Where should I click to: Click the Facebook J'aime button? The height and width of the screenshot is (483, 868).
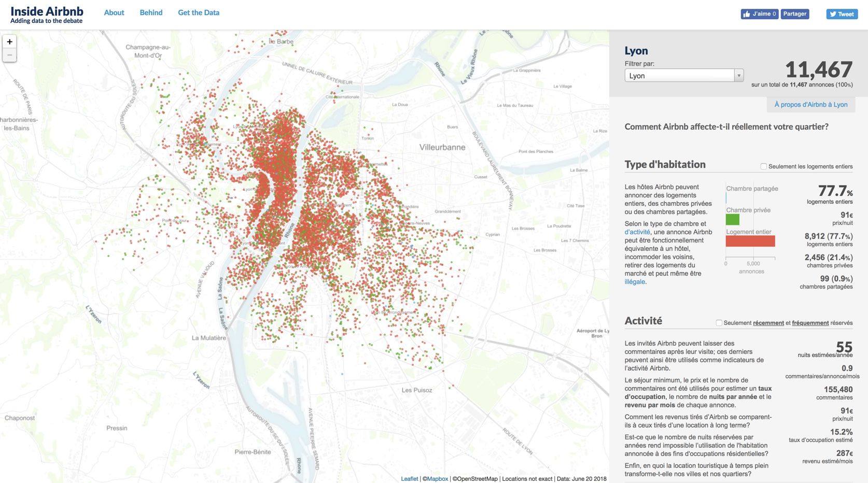point(759,14)
